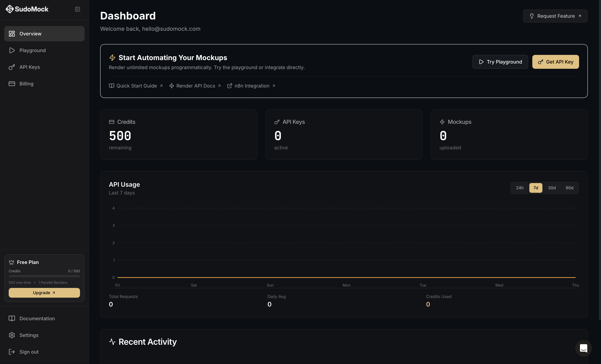Click the API Keys key icon
This screenshot has width=601, height=364.
click(12, 67)
